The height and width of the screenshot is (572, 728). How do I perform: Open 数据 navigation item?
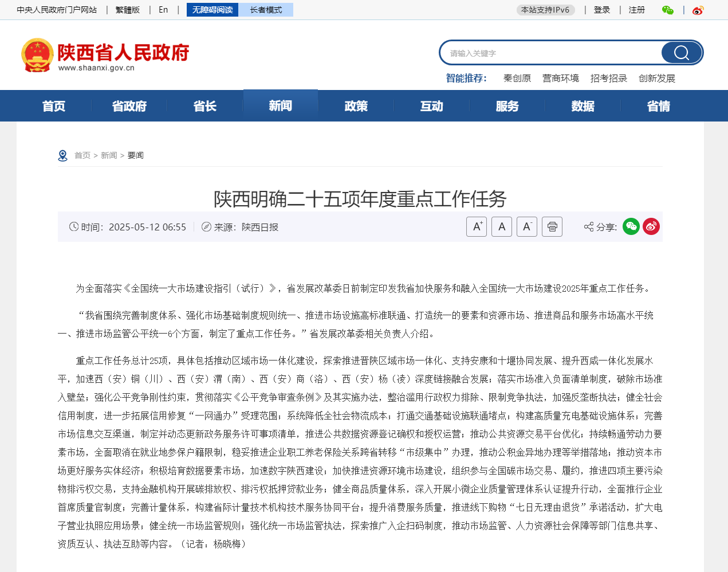(x=583, y=106)
